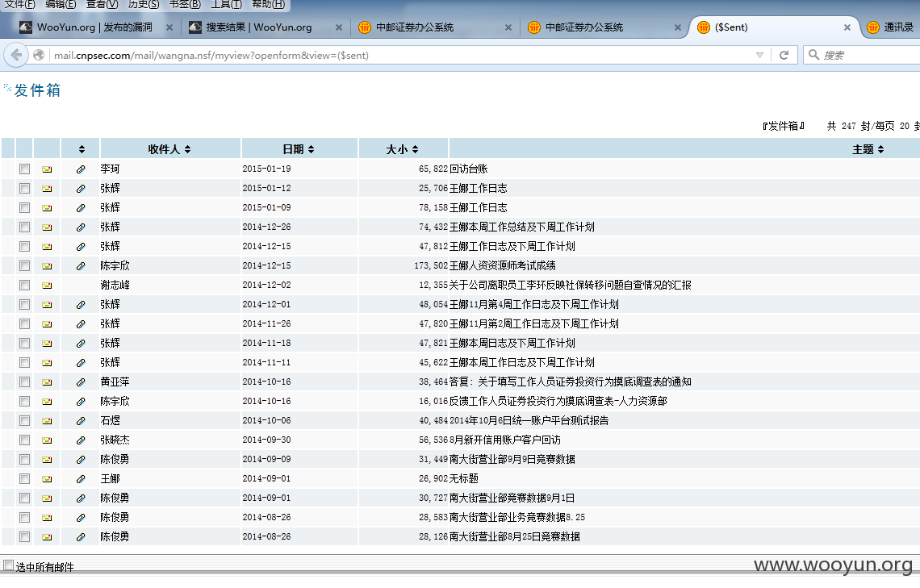The image size is (920, 588).
Task: Open the mail 无标题
Action: point(463,478)
